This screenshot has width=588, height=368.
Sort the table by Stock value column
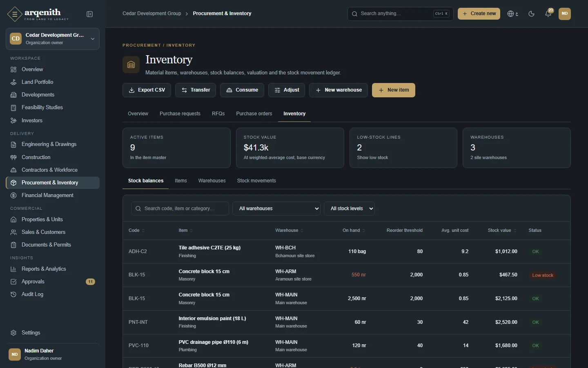coord(502,231)
